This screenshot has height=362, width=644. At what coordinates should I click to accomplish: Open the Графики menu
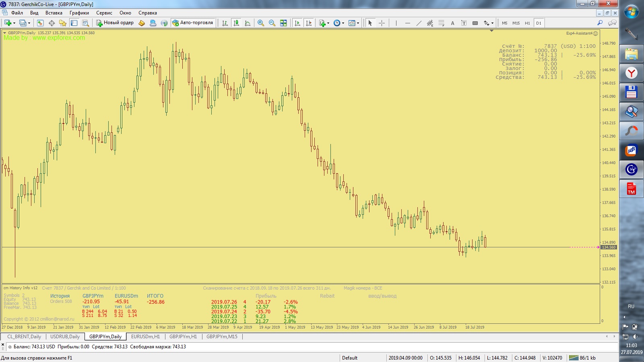(79, 13)
